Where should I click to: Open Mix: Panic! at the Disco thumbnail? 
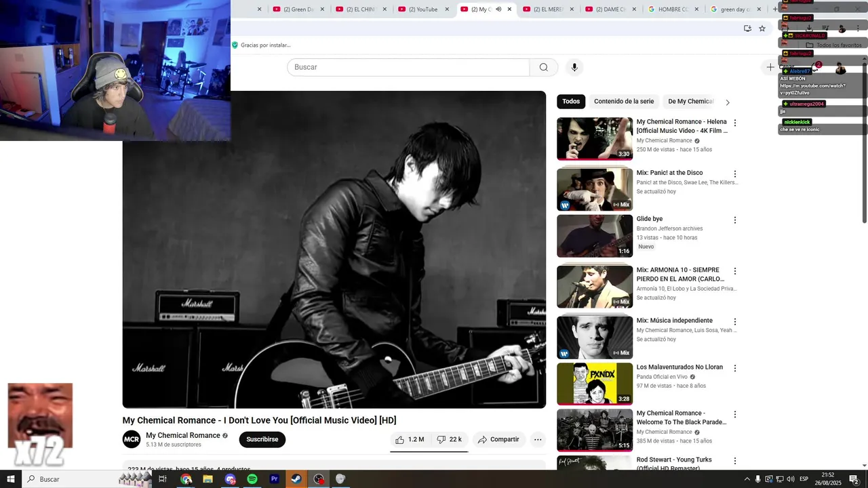(595, 190)
